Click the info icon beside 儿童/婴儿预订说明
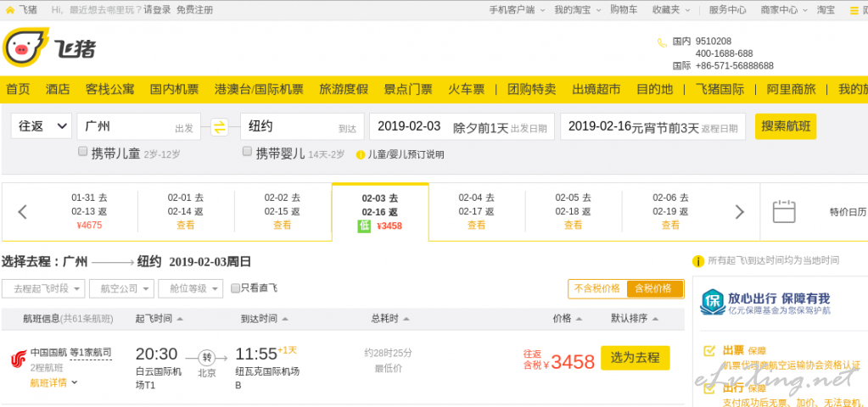Image resolution: width=868 pixels, height=407 pixels. pos(361,155)
